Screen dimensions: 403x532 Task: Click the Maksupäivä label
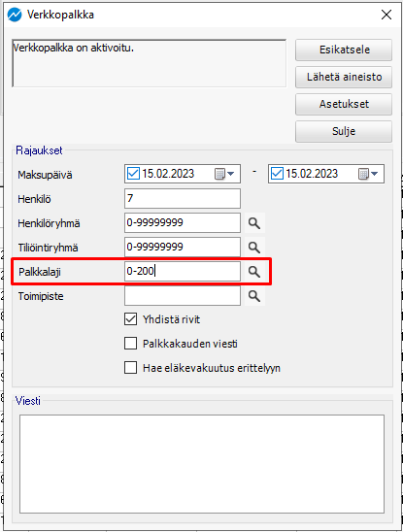[45, 175]
